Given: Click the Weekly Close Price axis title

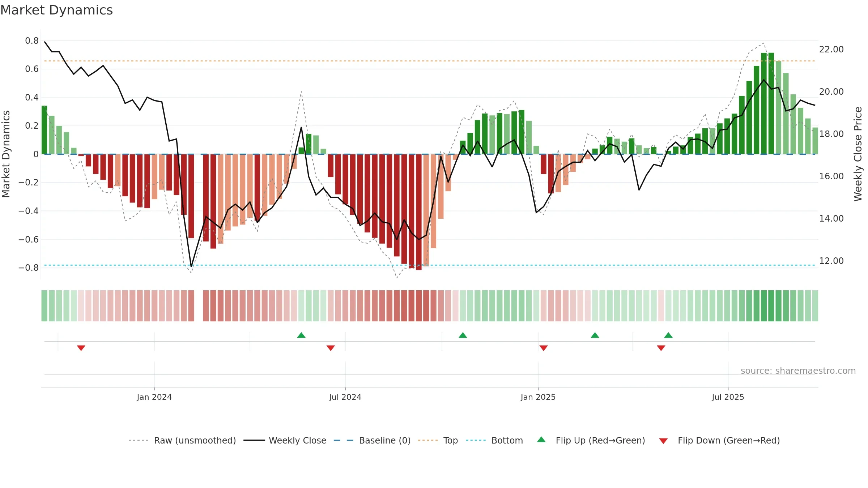Looking at the screenshot, I should (x=858, y=154).
